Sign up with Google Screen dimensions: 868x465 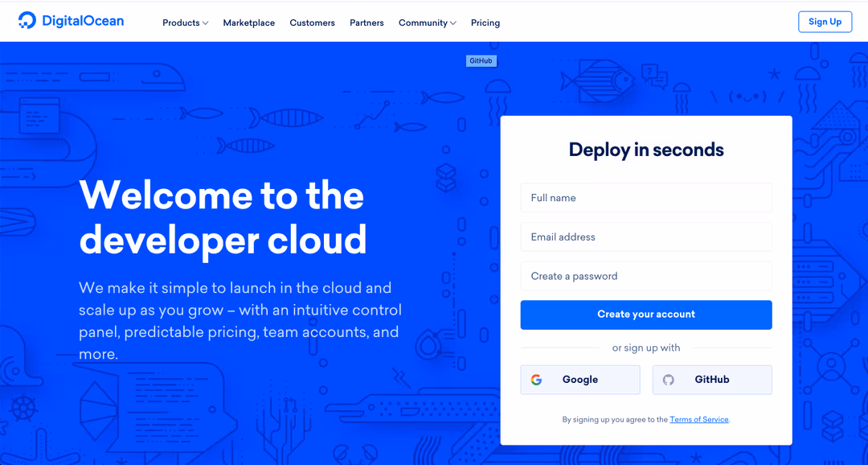(580, 380)
